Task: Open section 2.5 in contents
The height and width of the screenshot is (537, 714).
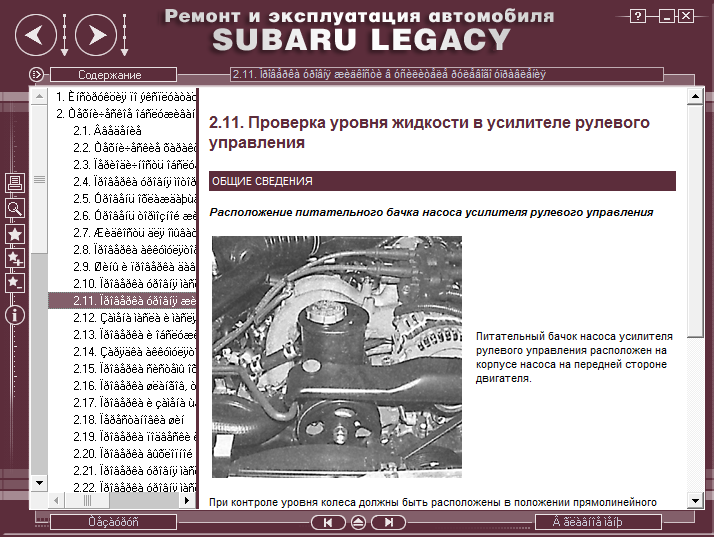Action: [134, 199]
